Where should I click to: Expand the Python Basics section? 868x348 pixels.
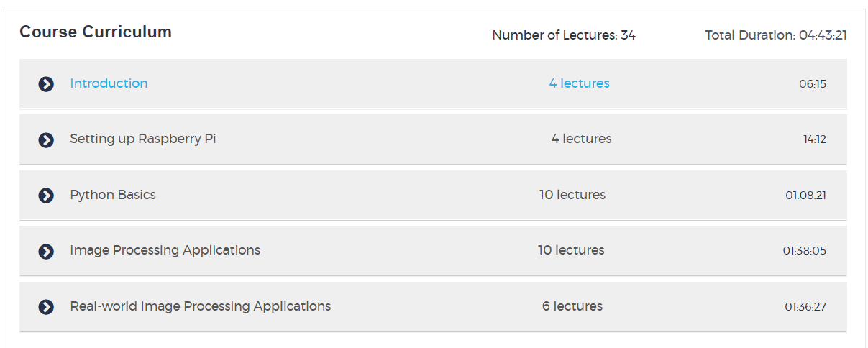[x=113, y=195]
